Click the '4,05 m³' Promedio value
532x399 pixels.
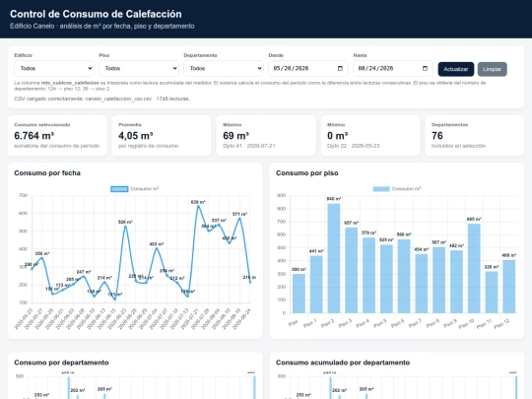click(x=136, y=136)
